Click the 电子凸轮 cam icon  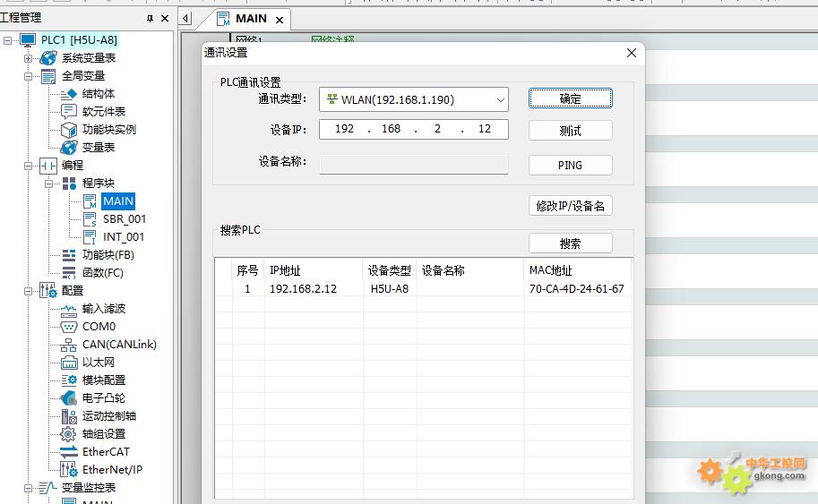tap(69, 398)
